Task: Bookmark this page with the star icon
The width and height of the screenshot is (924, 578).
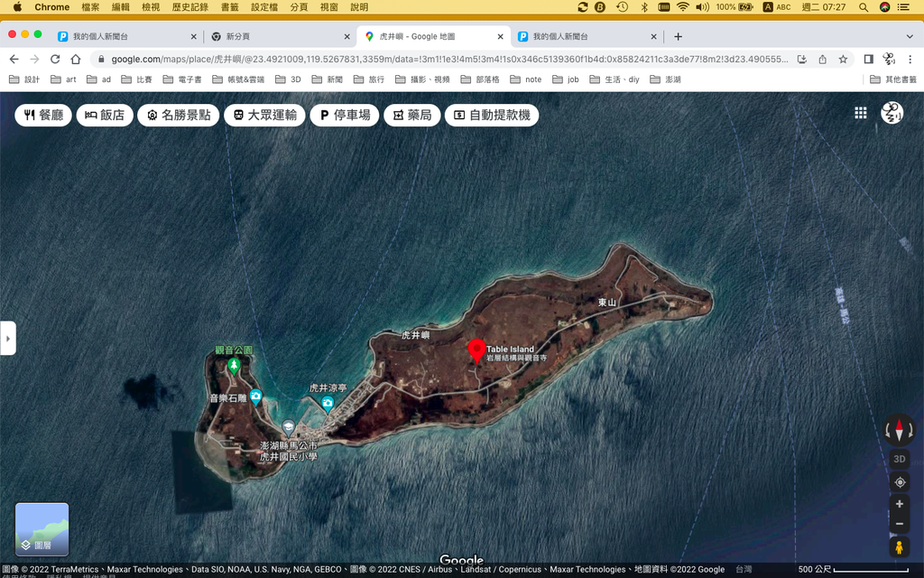Action: pyautogui.click(x=843, y=59)
